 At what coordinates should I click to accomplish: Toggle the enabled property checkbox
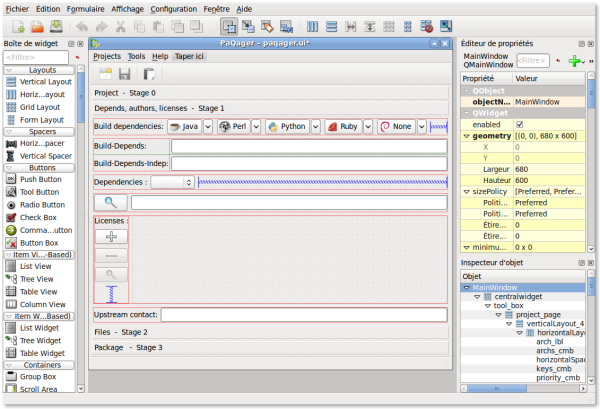click(518, 123)
